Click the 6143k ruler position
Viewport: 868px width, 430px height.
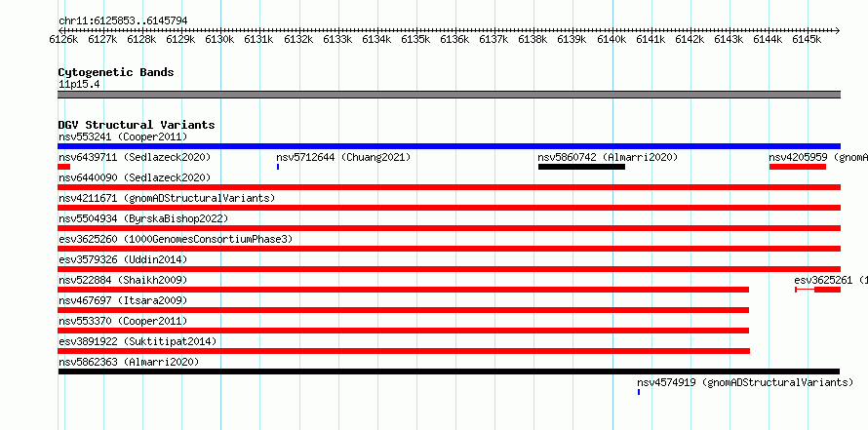pyautogui.click(x=730, y=39)
